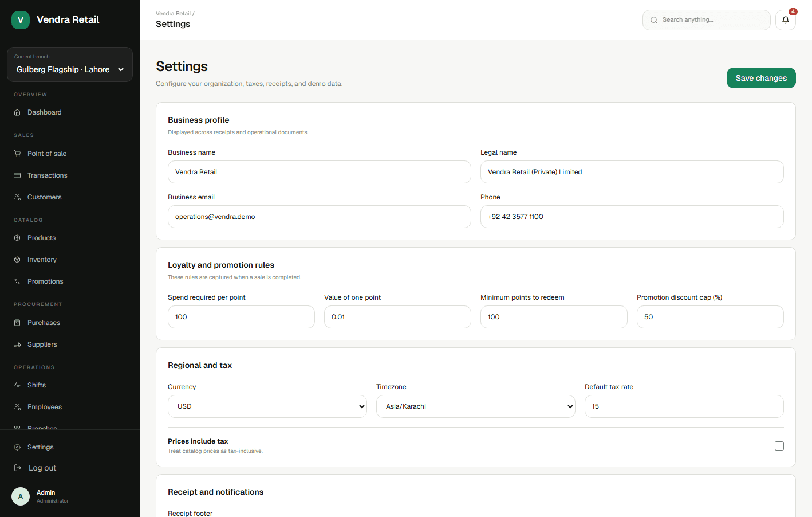The height and width of the screenshot is (517, 812).
Task: Open Point of sale menu item
Action: (70, 154)
